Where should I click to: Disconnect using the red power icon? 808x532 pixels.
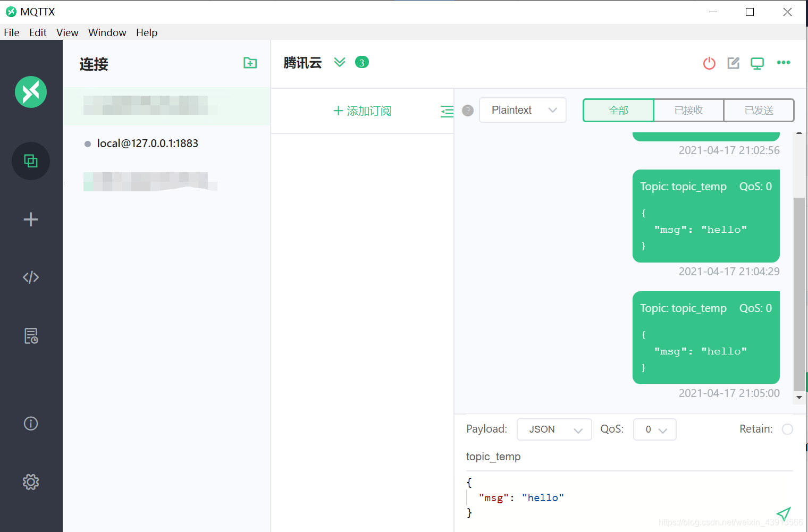pyautogui.click(x=709, y=63)
